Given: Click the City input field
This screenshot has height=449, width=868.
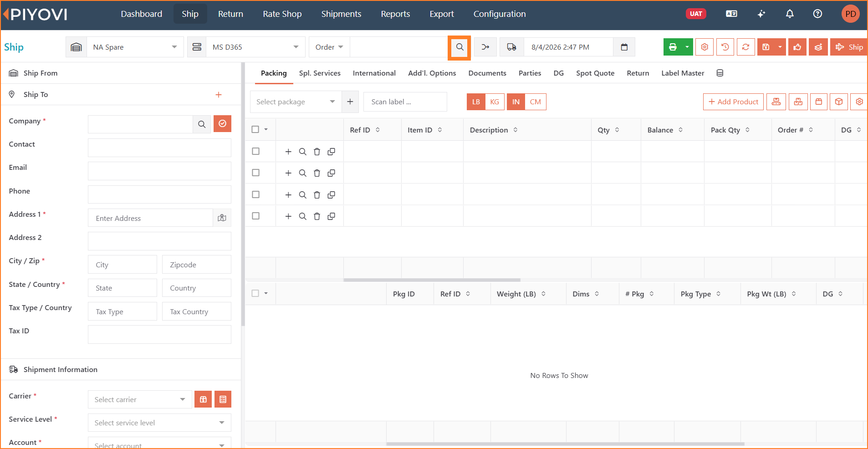Looking at the screenshot, I should [x=123, y=265].
